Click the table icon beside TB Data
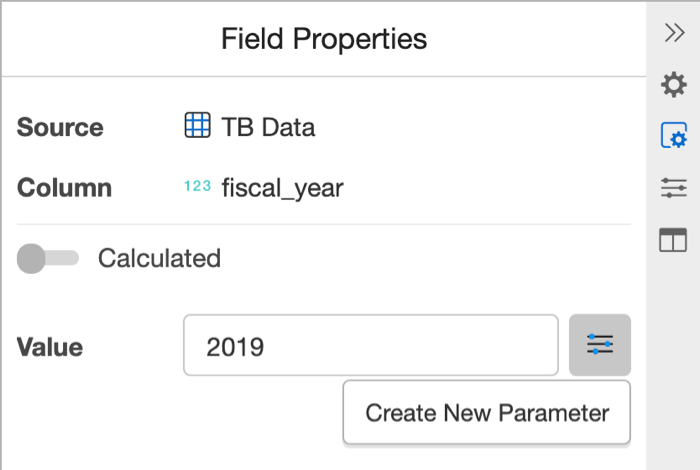The width and height of the screenshot is (700, 470). pyautogui.click(x=197, y=125)
